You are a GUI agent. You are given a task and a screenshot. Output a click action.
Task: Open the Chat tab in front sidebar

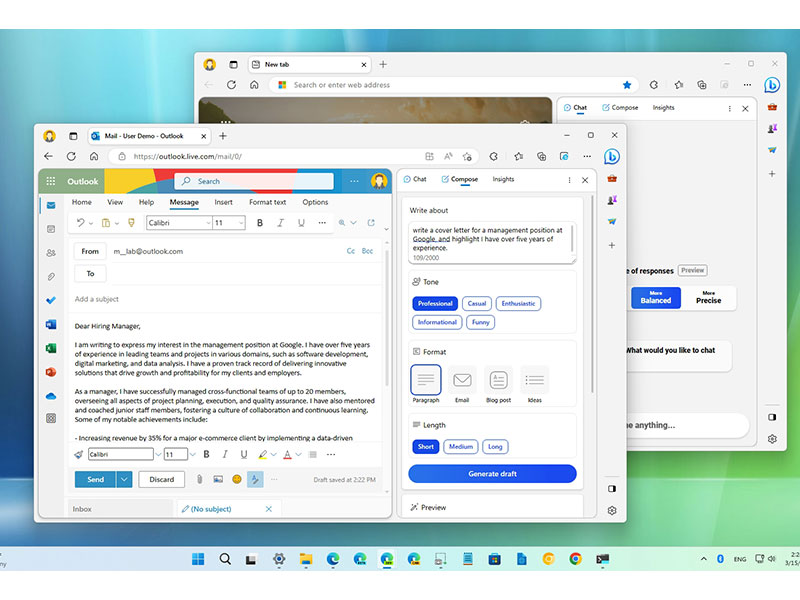[415, 179]
